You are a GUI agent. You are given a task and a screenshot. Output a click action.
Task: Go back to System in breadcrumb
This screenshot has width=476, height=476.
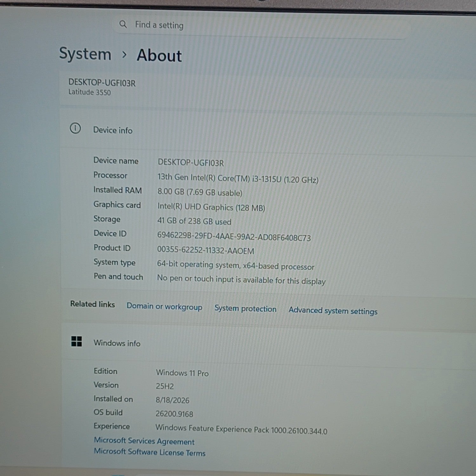pos(85,54)
